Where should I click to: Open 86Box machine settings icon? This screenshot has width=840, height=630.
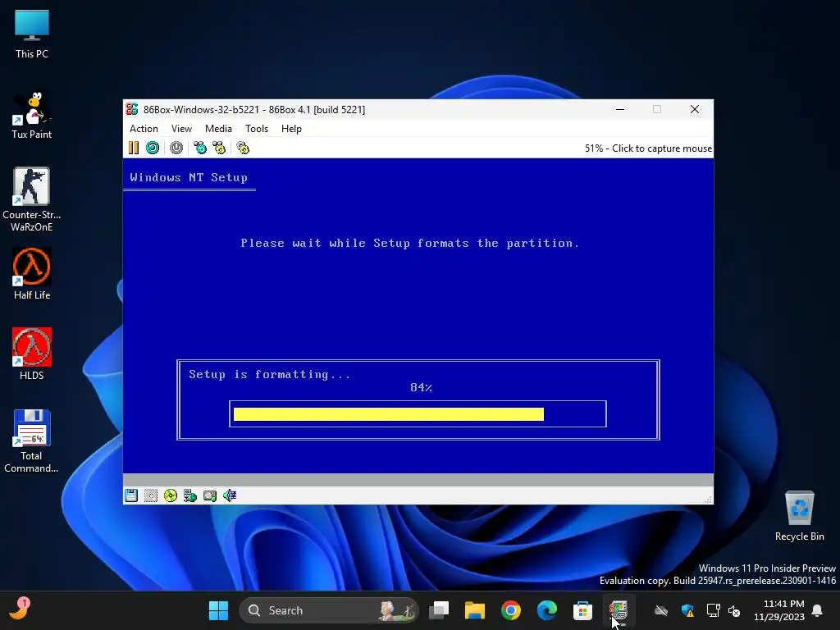click(x=243, y=148)
